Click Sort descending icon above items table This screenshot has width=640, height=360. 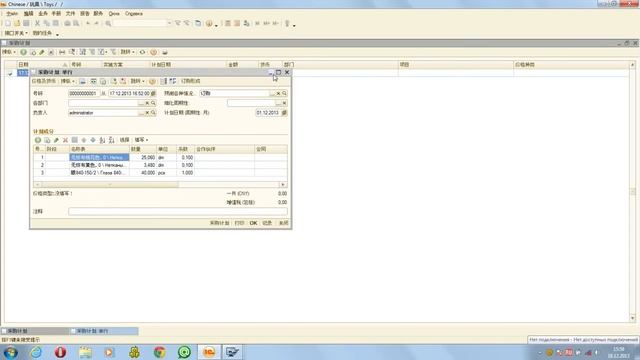(111, 140)
